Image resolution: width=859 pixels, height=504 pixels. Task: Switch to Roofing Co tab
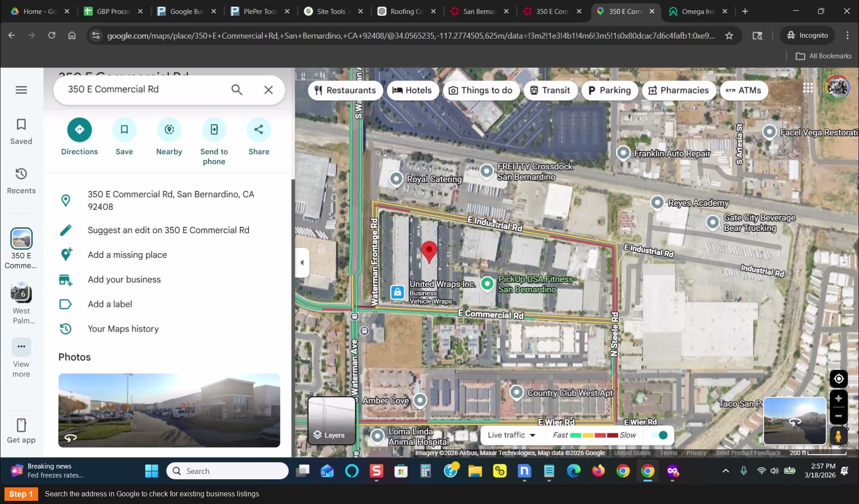pos(406,11)
